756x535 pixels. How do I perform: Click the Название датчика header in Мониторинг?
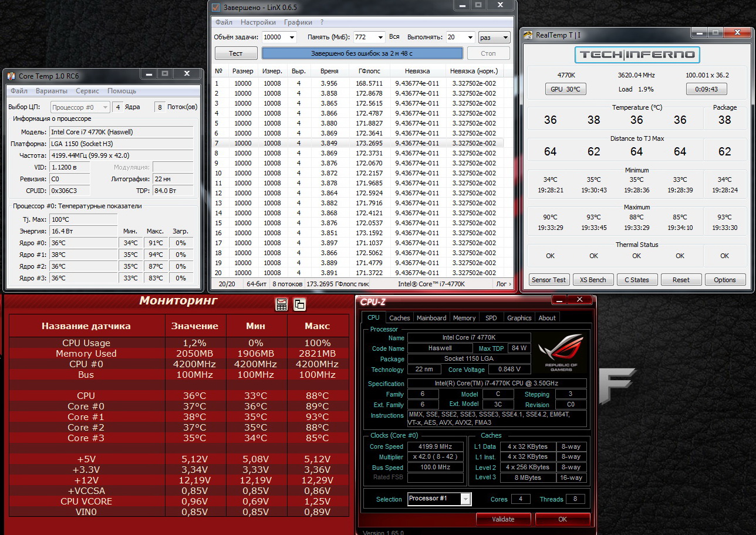click(86, 326)
